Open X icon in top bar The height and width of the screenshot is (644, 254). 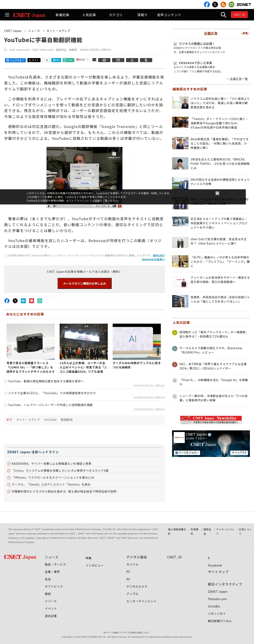(215, 4)
